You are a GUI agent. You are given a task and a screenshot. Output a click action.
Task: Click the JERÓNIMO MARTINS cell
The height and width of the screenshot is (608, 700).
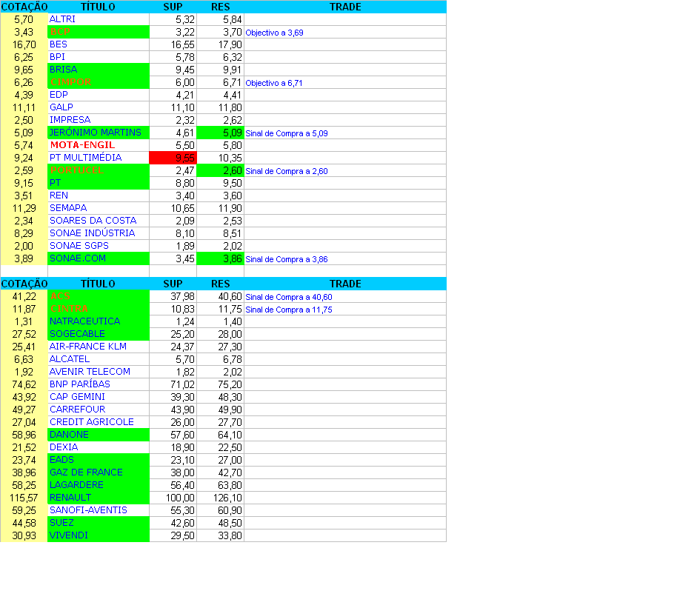pos(99,133)
